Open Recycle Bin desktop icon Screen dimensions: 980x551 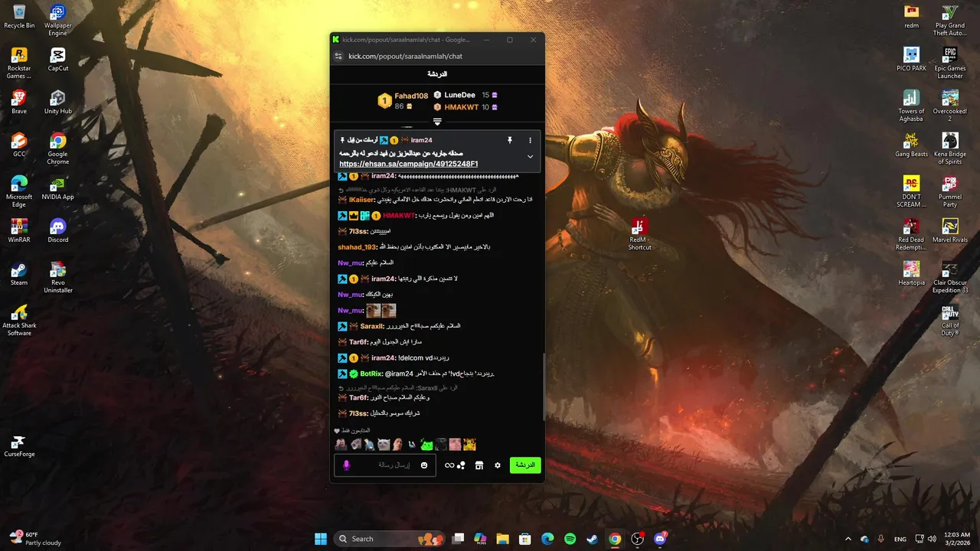pyautogui.click(x=19, y=17)
